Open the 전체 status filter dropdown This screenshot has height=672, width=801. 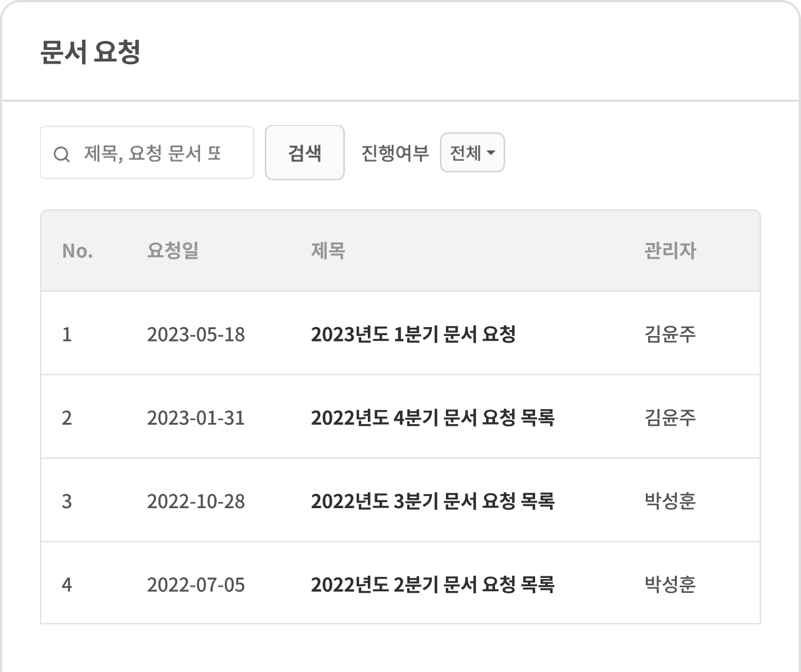click(472, 152)
